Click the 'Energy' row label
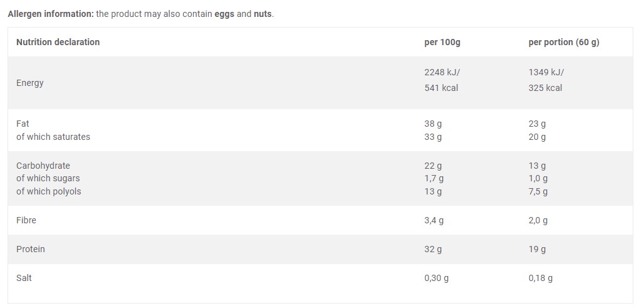The height and width of the screenshot is (308, 644). point(30,83)
